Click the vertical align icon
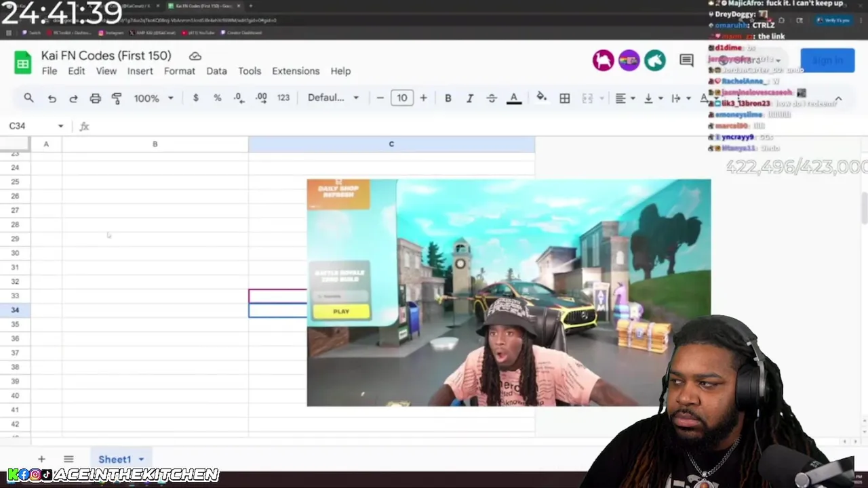This screenshot has width=868, height=488. click(648, 98)
